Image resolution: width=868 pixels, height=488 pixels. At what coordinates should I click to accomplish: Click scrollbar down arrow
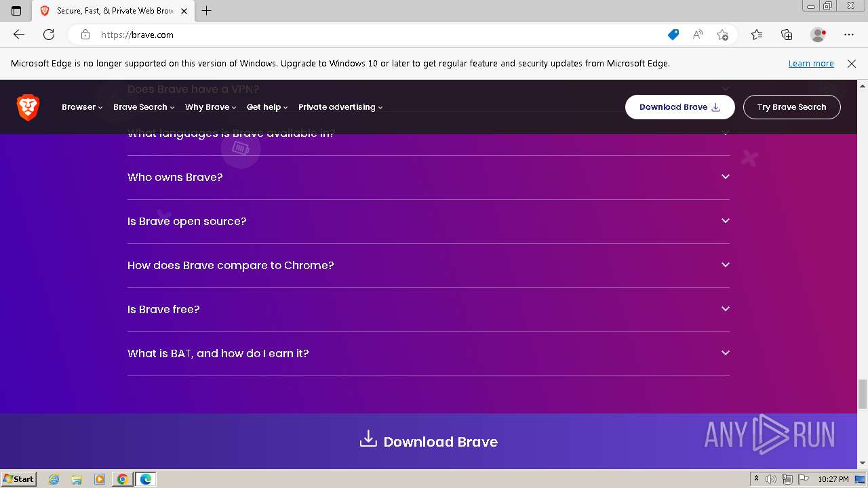pos(863,464)
